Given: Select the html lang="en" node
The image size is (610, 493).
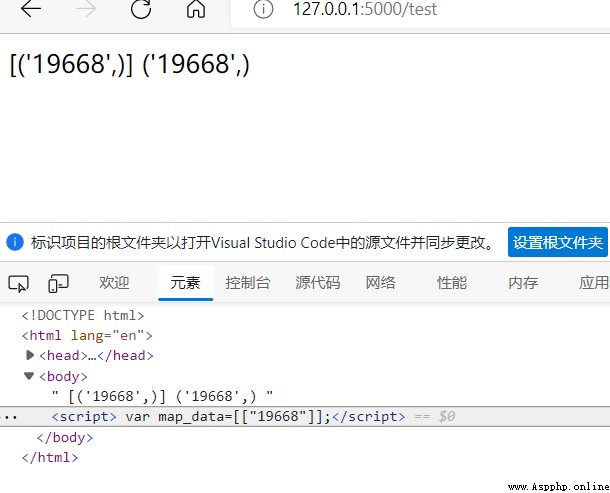Looking at the screenshot, I should tap(87, 335).
